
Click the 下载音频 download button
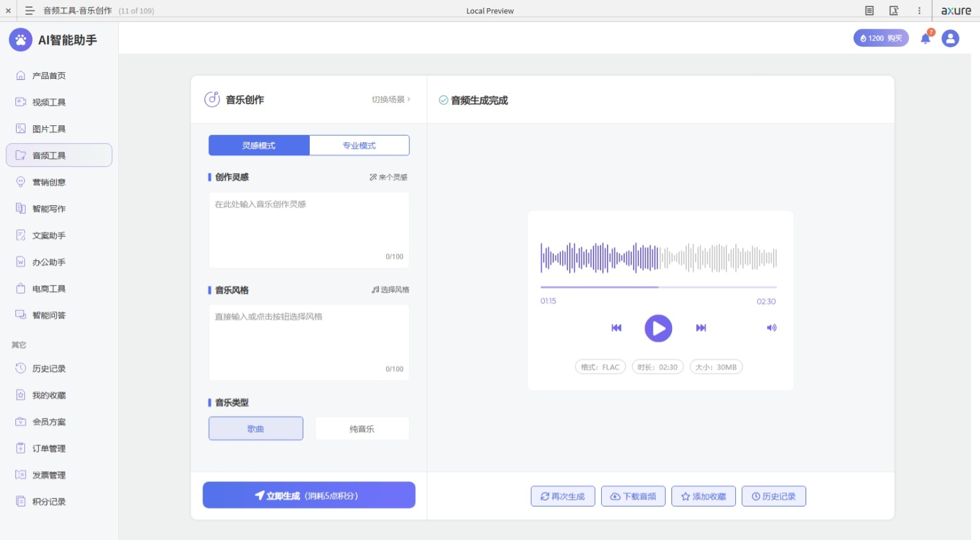633,497
